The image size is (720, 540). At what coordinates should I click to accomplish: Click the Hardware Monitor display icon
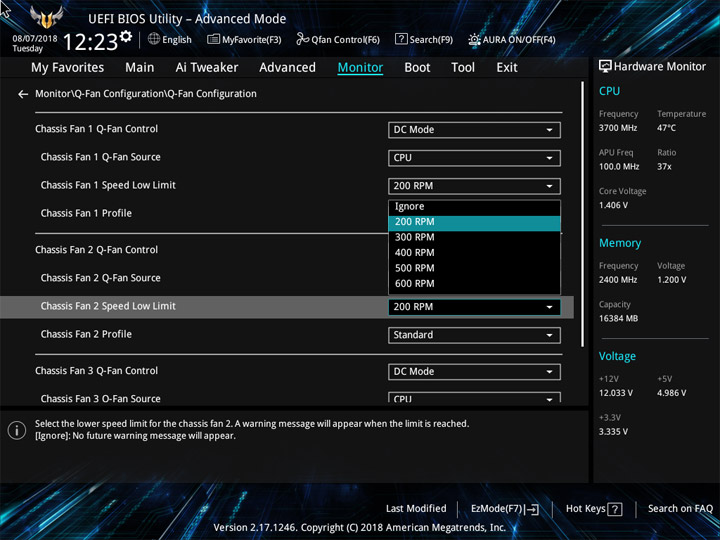coord(605,67)
